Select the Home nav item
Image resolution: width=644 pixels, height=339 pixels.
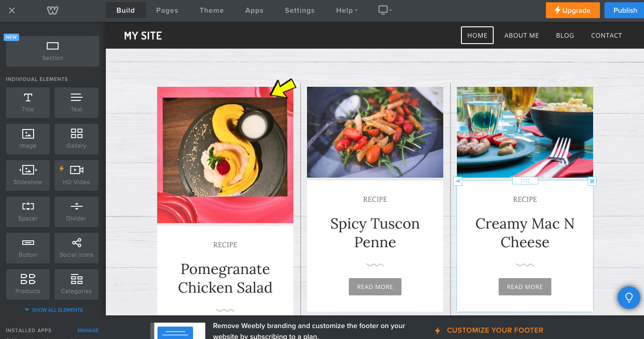[x=477, y=35]
